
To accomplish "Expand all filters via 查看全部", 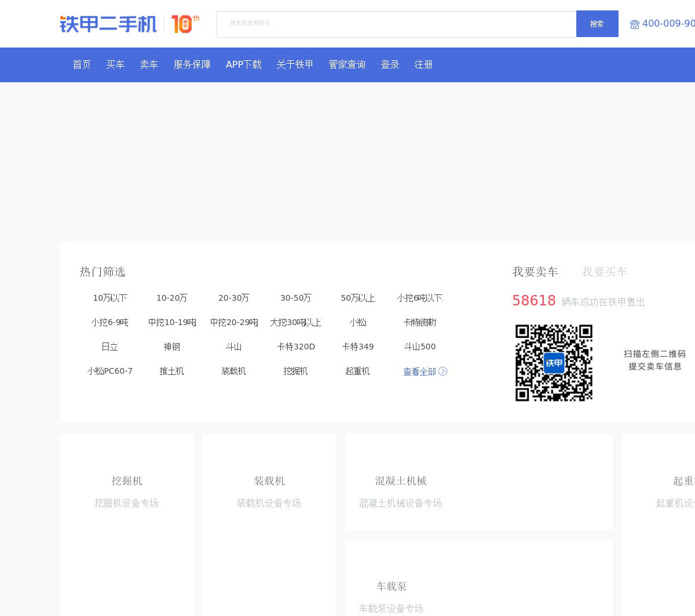I will point(419,371).
